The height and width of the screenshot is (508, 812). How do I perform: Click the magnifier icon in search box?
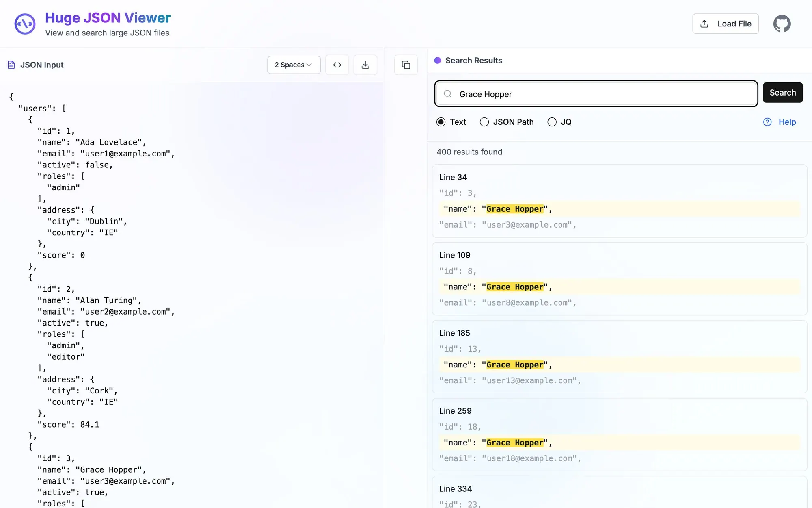coord(448,94)
